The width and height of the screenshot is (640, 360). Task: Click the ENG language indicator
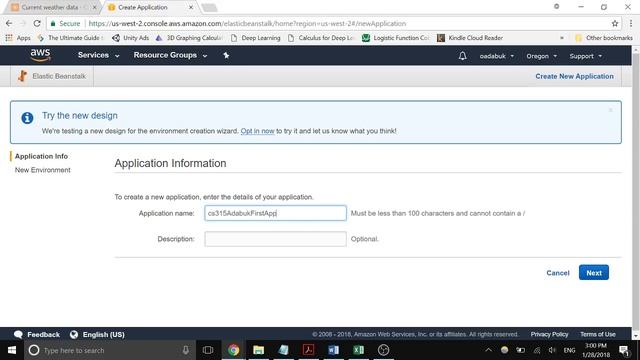tap(569, 350)
